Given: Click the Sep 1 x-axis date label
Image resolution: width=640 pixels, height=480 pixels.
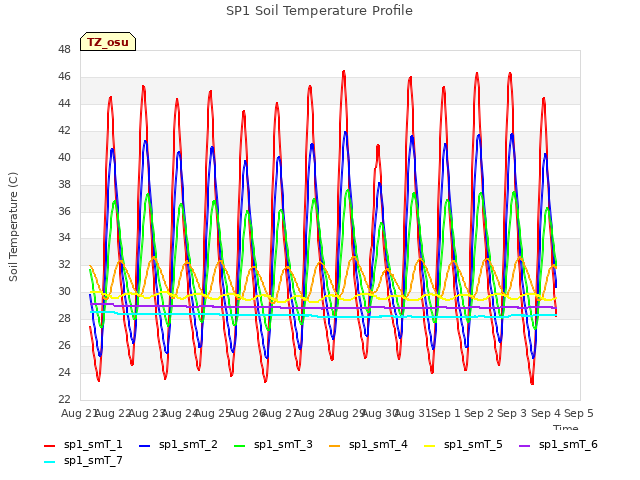Looking at the screenshot, I should [x=446, y=413].
